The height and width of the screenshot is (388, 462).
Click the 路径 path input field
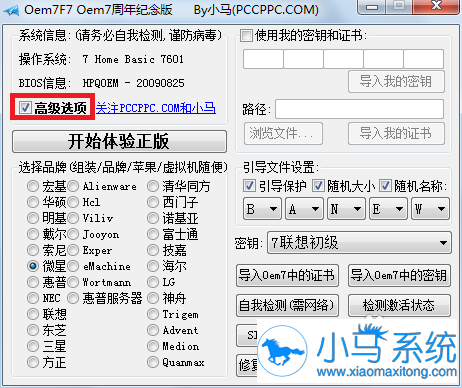[359, 109]
